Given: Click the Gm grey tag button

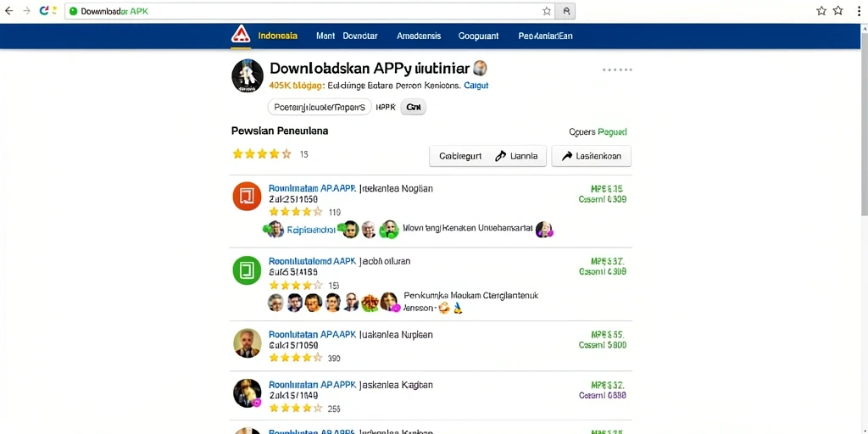Looking at the screenshot, I should (413, 108).
